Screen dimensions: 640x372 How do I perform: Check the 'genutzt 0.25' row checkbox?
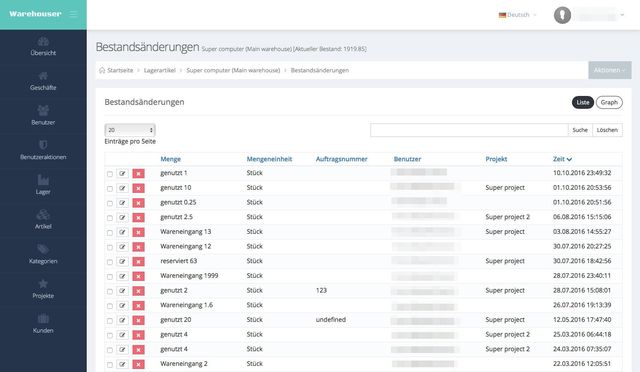click(110, 203)
